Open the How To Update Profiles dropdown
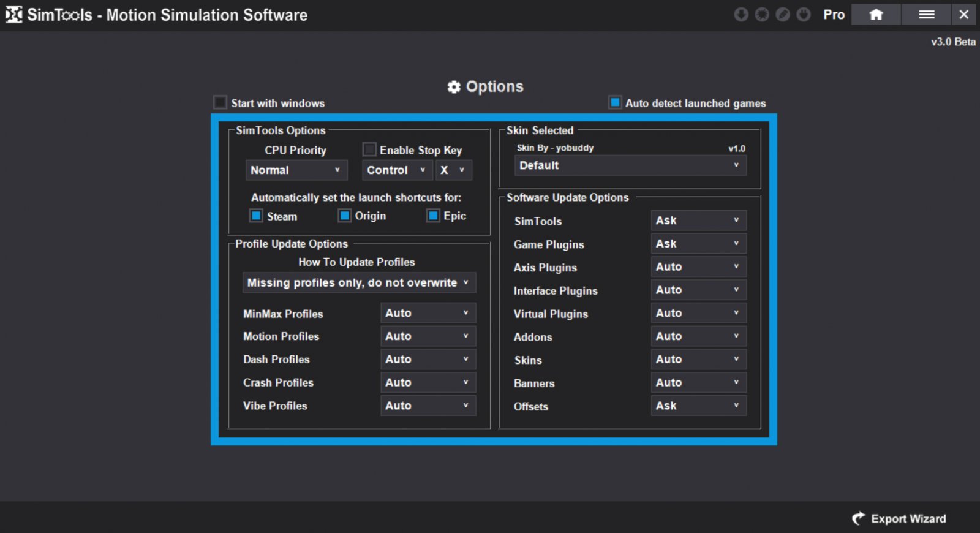Viewport: 980px width, 533px height. 359,282
